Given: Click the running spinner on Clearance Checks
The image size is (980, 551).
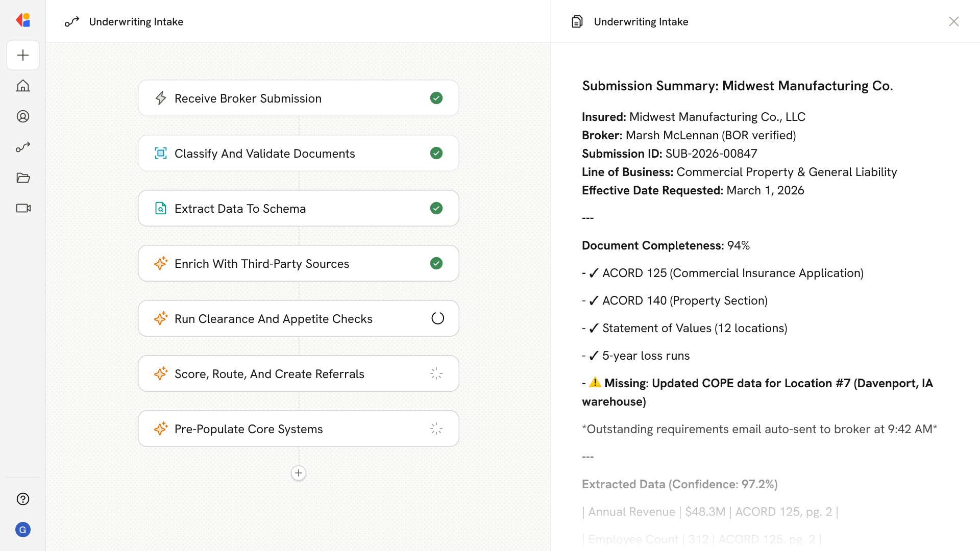Looking at the screenshot, I should pos(437,318).
